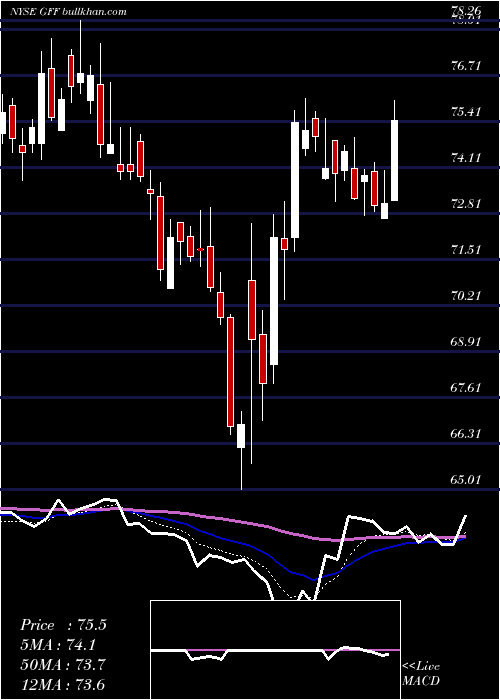Select the 76.71 price axis label

466,66
